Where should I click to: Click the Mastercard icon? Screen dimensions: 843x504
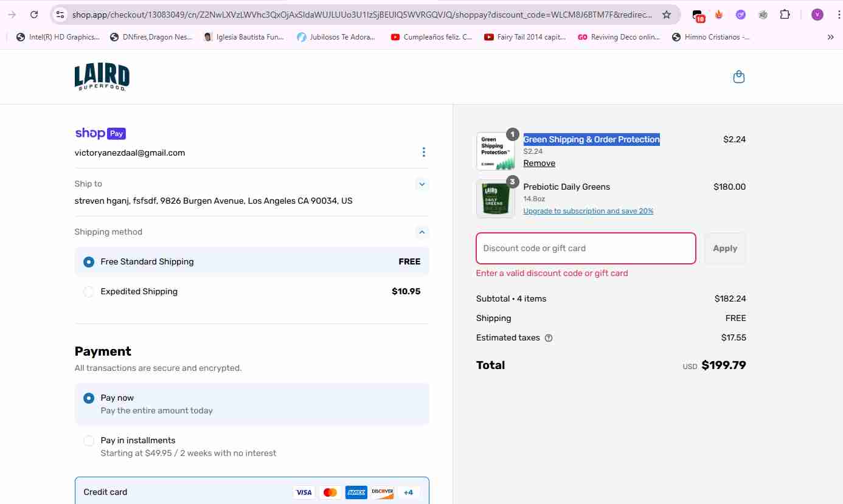(x=330, y=492)
